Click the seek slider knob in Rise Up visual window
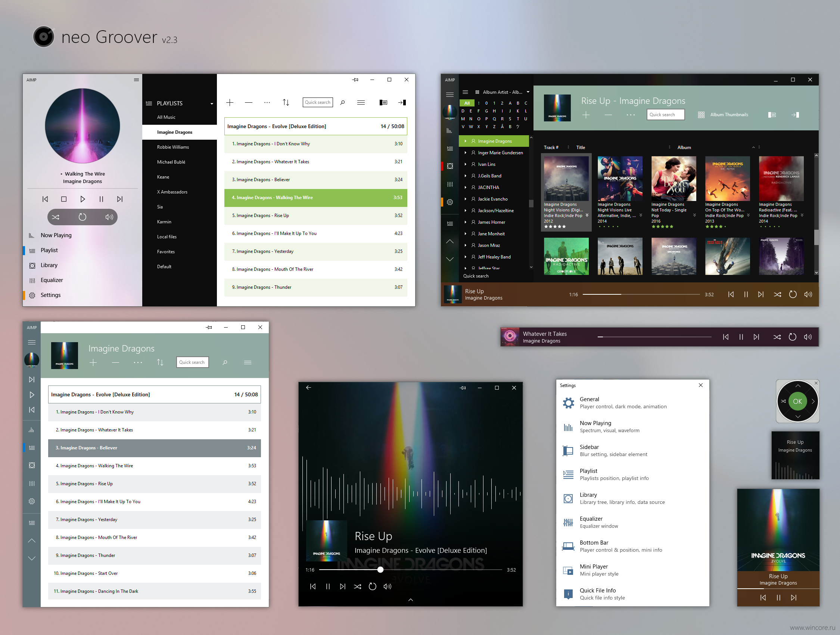 click(380, 570)
